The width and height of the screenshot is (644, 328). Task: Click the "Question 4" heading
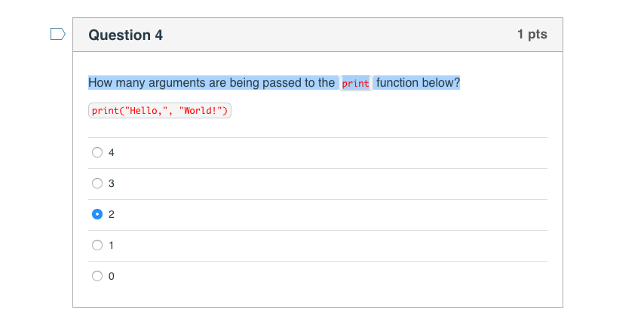point(126,35)
